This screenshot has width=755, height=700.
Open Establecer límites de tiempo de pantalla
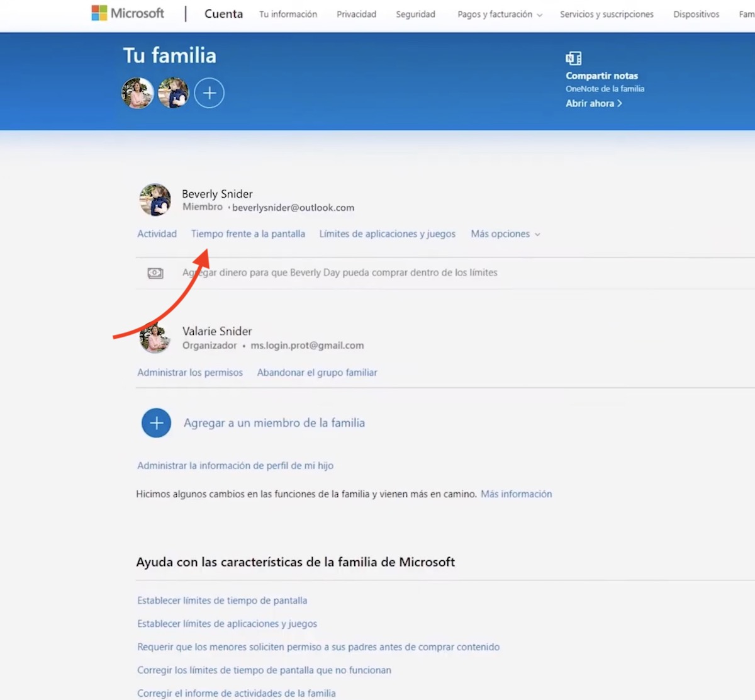click(x=222, y=601)
